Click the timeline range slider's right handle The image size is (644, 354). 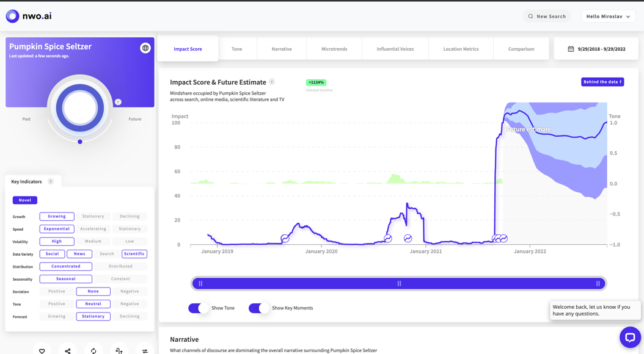pyautogui.click(x=598, y=283)
